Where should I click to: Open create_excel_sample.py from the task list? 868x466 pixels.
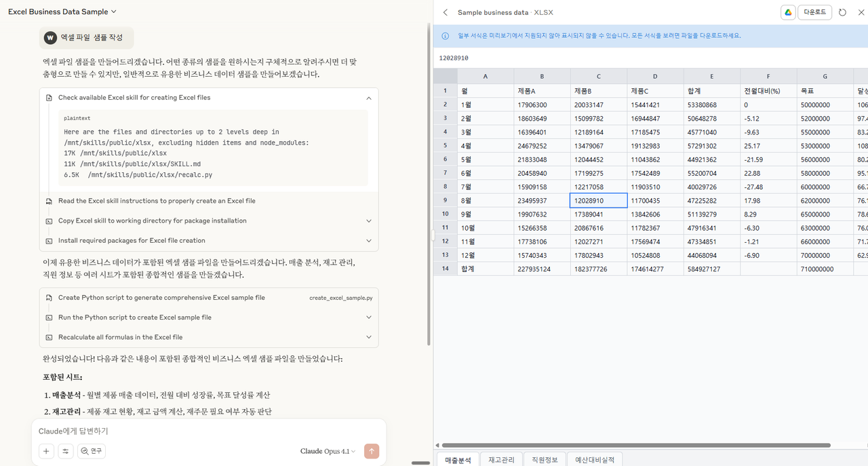click(340, 297)
